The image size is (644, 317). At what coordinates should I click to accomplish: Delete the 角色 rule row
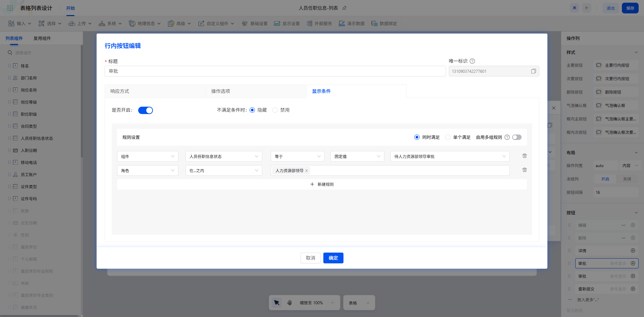[525, 170]
